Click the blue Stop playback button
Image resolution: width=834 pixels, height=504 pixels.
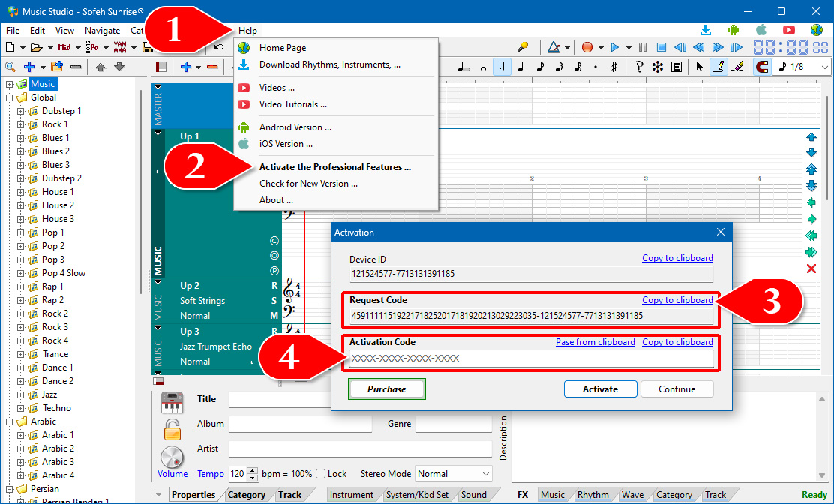[661, 47]
